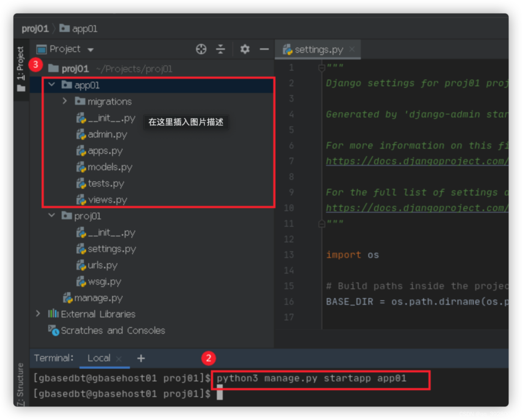
Task: Open tests.py file
Action: click(x=100, y=183)
